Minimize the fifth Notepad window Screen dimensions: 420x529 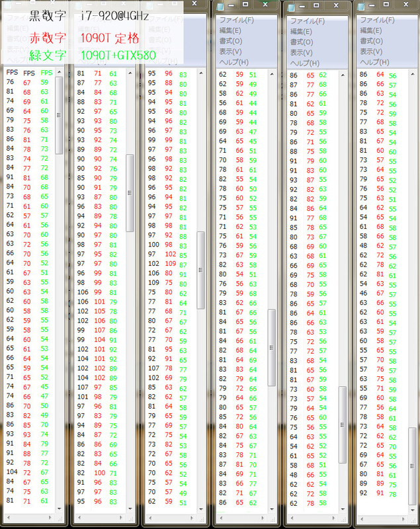point(302,6)
